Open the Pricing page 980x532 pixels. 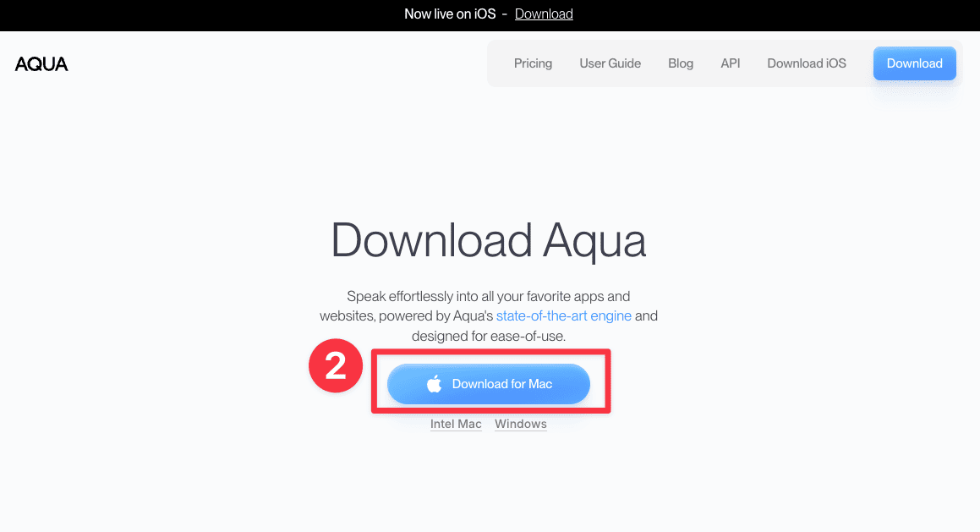pyautogui.click(x=534, y=63)
